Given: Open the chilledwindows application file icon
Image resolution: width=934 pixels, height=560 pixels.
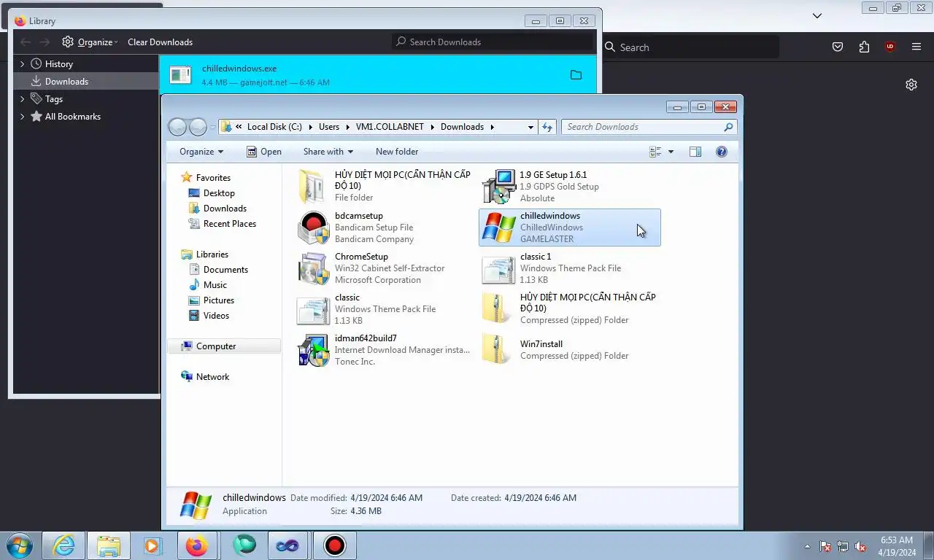Looking at the screenshot, I should pyautogui.click(x=499, y=227).
